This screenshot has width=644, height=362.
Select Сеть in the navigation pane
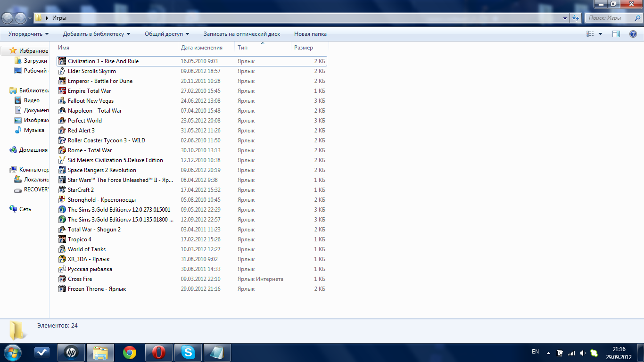coord(20,209)
